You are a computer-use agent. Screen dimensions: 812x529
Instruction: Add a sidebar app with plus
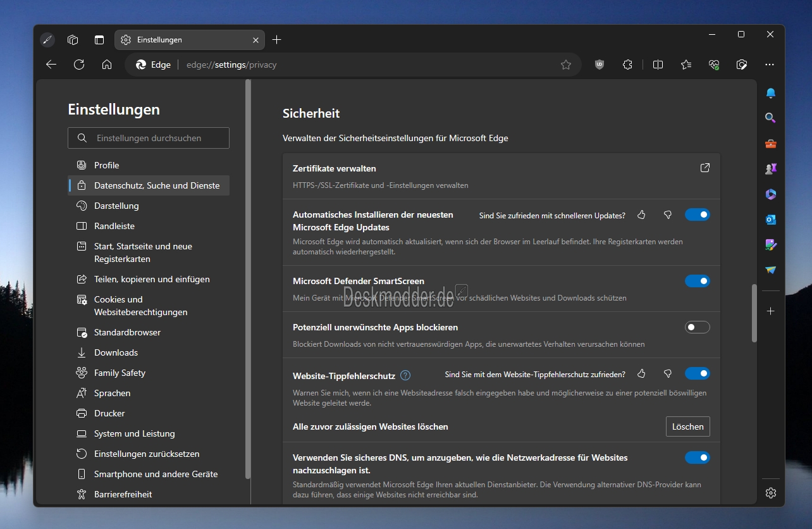coord(770,311)
